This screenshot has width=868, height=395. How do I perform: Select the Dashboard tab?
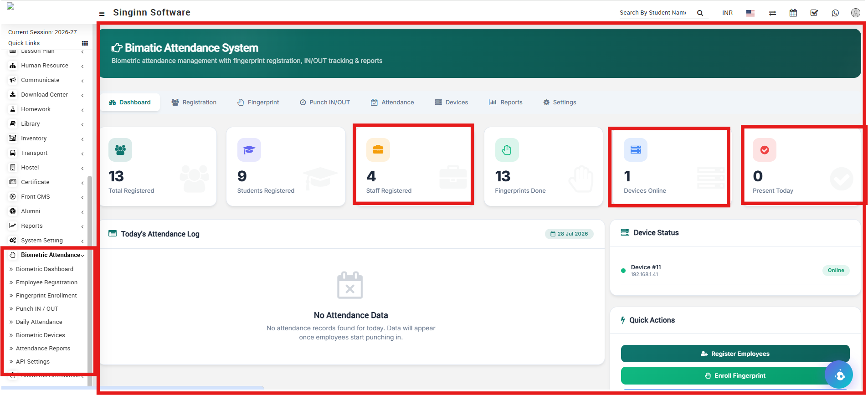pos(130,103)
